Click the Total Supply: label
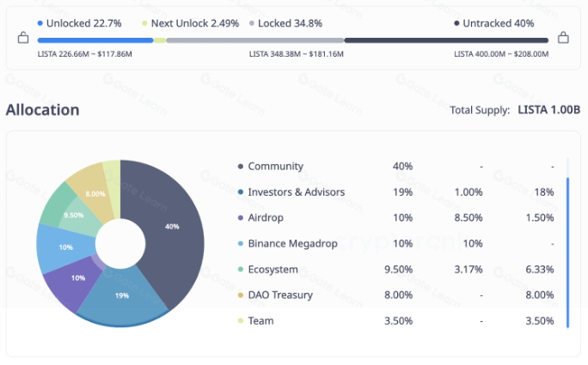This screenshot has height=365, width=588. [480, 110]
